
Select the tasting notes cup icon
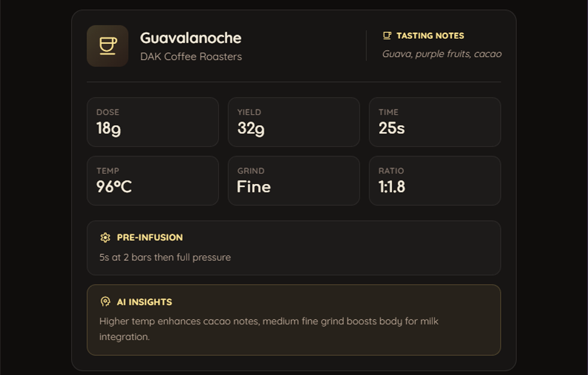pos(388,35)
